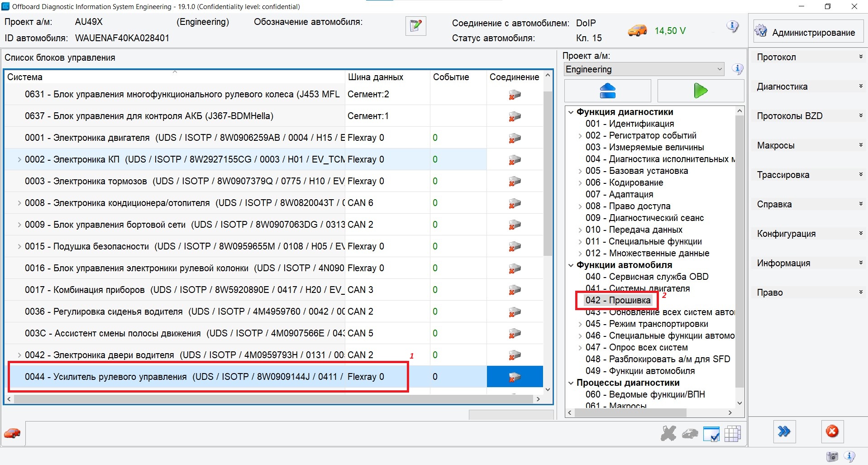Click the vehicle notes edit icon
The height and width of the screenshot is (465, 868).
tap(415, 26)
